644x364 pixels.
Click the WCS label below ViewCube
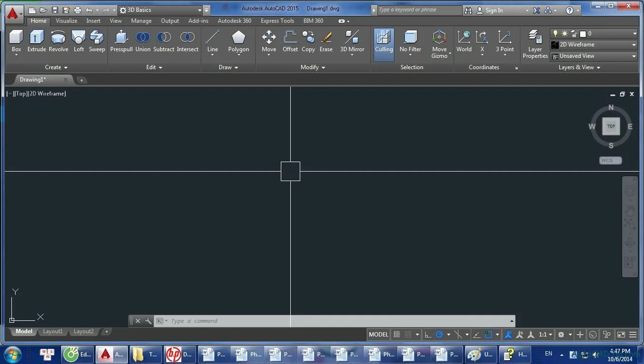[610, 160]
